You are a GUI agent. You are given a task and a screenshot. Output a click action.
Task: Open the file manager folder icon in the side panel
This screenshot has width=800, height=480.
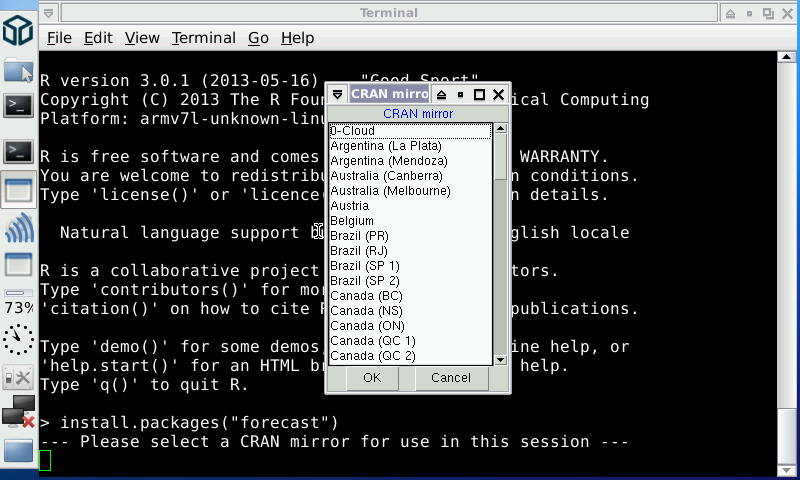pos(18,70)
